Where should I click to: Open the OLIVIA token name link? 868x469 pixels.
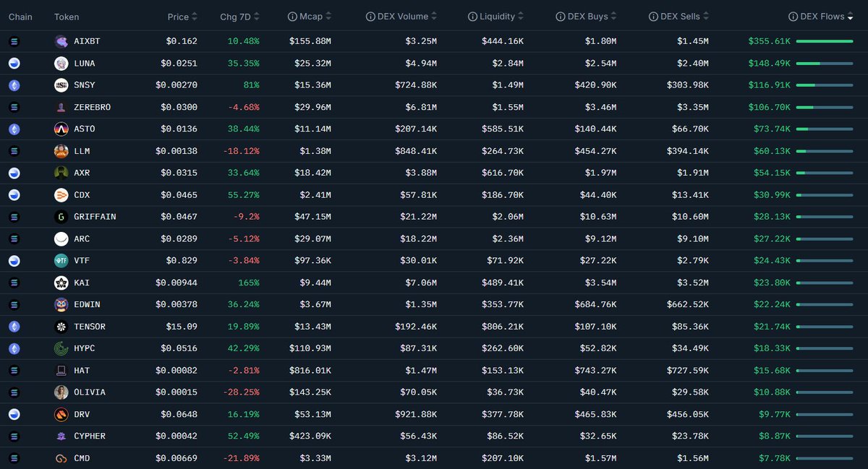90,392
